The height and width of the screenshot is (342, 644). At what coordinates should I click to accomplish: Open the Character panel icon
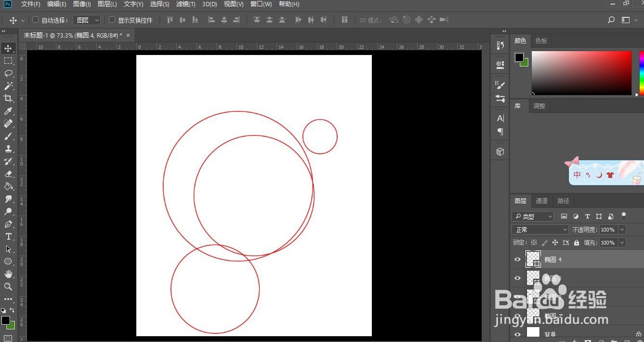[500, 118]
